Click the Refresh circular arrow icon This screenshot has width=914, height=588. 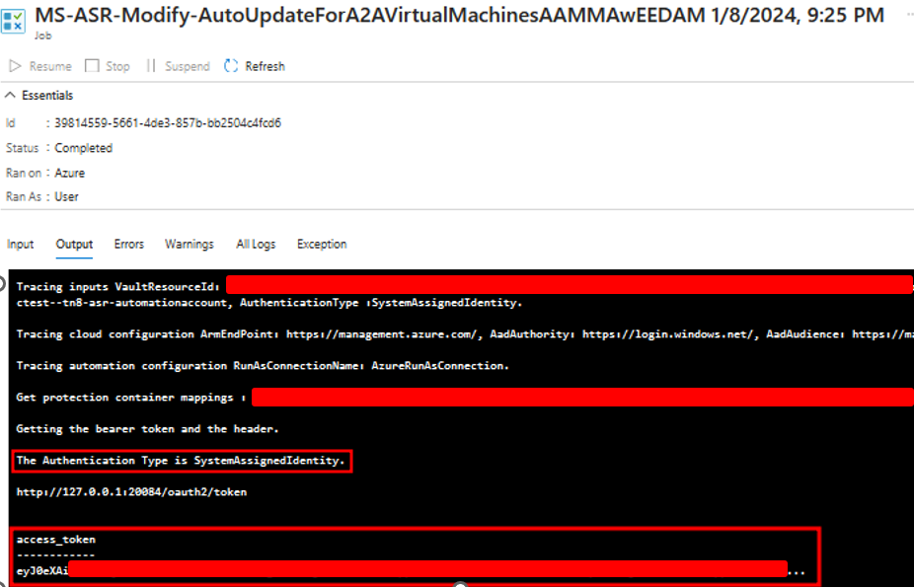(x=231, y=66)
